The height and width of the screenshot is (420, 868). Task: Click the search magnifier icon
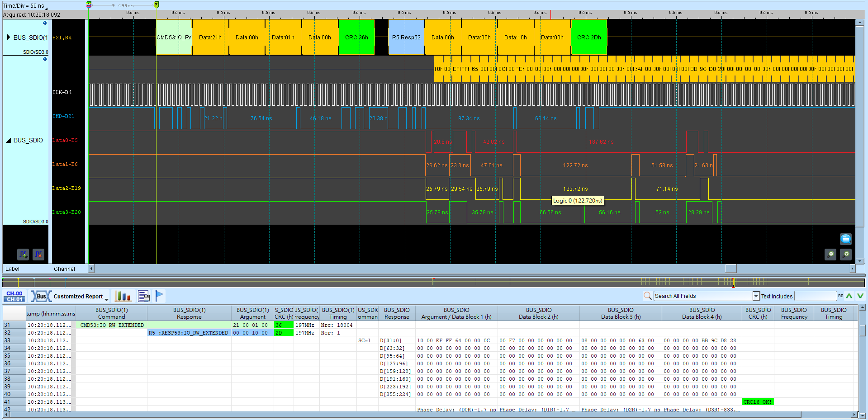648,296
